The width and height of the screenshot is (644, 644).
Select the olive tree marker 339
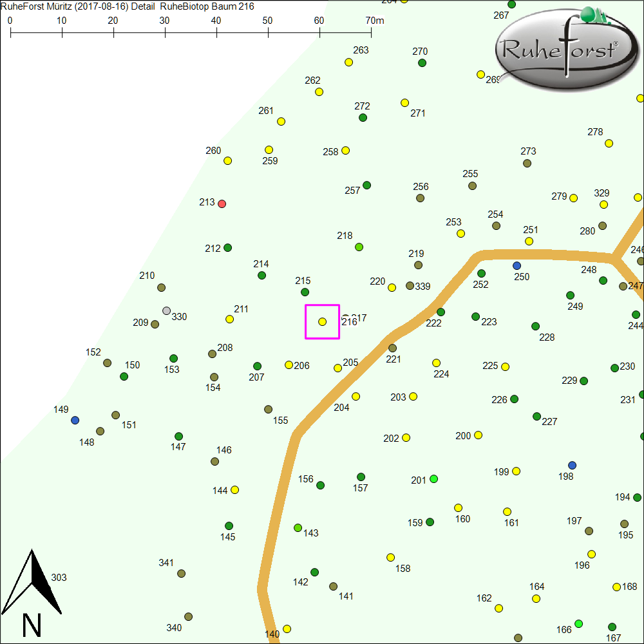(x=410, y=286)
